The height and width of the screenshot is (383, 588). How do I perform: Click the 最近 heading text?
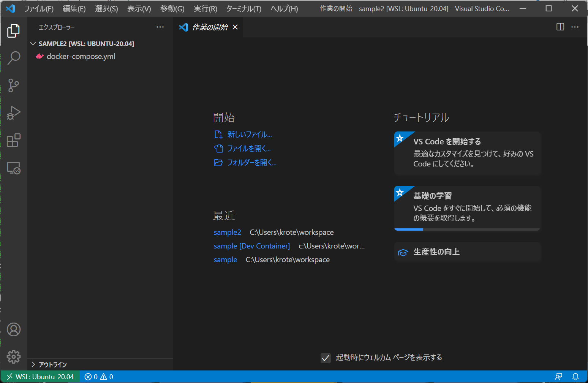pyautogui.click(x=224, y=216)
